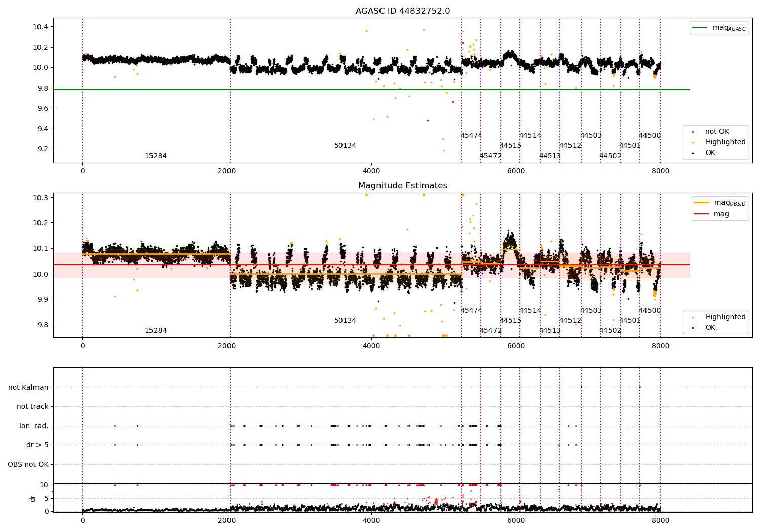Click obsid label 45474 in Magnitude Estimates plot
This screenshot has width=760, height=532.
pyautogui.click(x=471, y=311)
